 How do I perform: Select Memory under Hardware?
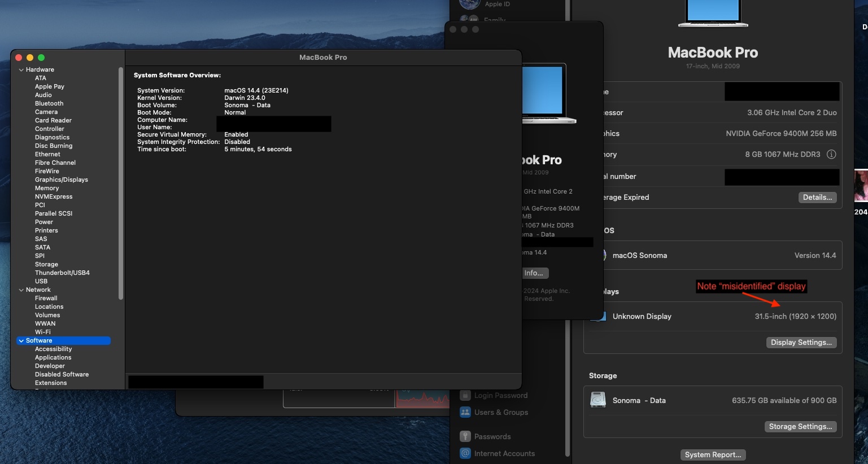point(47,189)
